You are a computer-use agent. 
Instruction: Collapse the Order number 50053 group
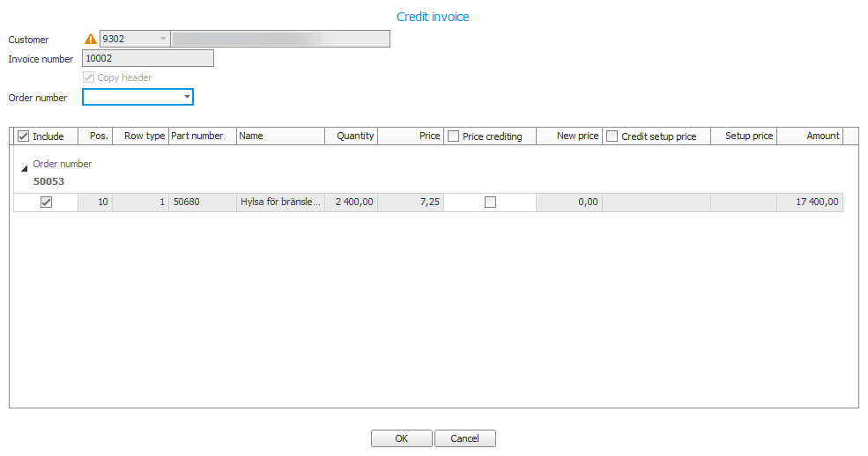click(x=25, y=167)
